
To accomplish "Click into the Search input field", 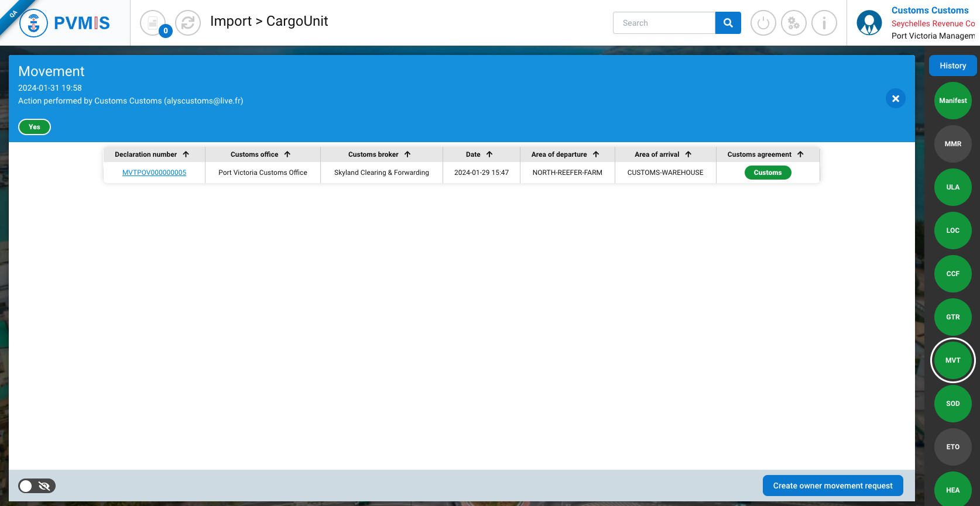I will (664, 23).
